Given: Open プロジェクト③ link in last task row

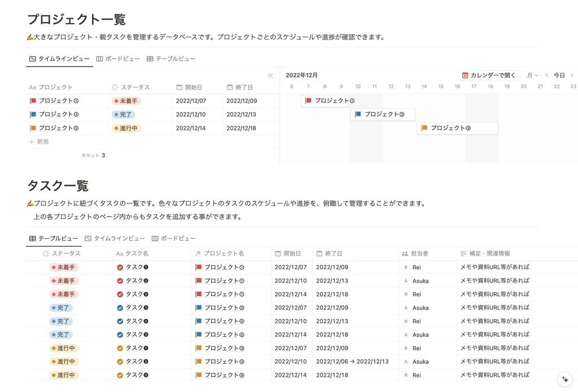Looking at the screenshot, I should click(225, 376).
